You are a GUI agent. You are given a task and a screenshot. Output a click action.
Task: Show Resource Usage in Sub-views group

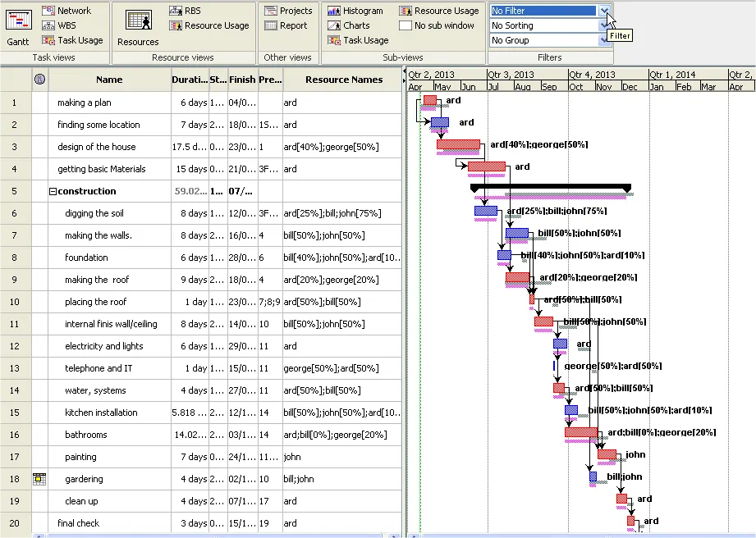439,11
